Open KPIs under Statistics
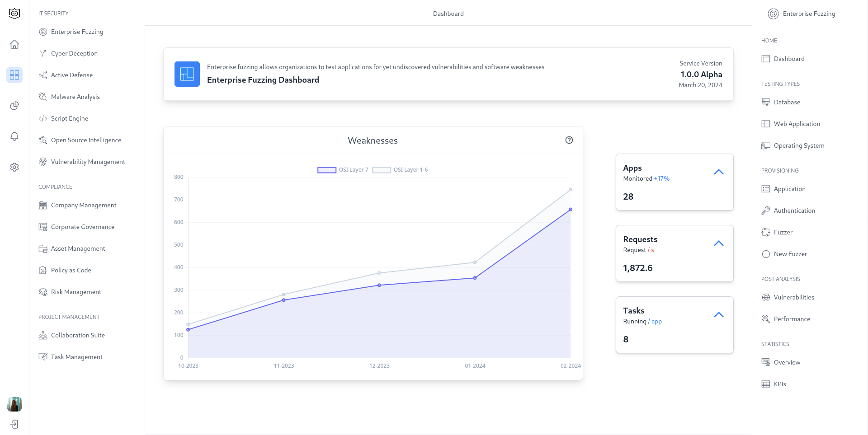Image resolution: width=868 pixels, height=435 pixels. coord(779,384)
